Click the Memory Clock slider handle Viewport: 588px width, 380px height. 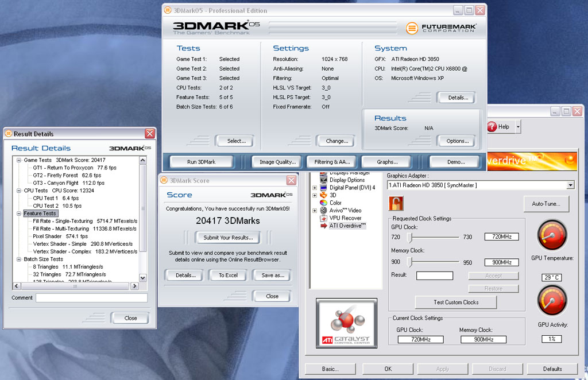pyautogui.click(x=410, y=262)
